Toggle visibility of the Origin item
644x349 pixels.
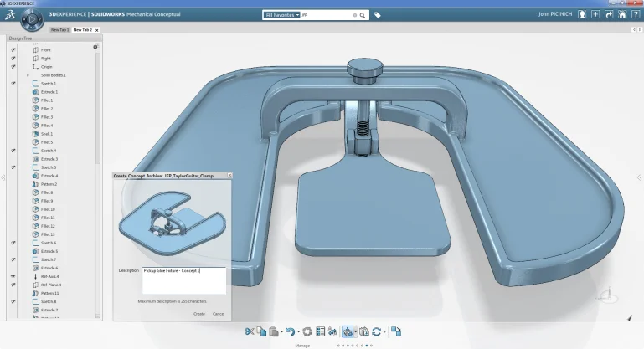13,67
